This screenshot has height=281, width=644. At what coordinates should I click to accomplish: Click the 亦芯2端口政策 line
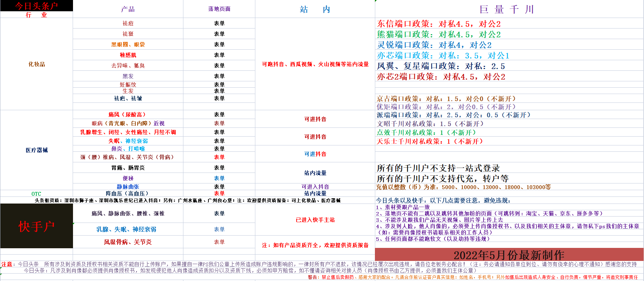441,76
